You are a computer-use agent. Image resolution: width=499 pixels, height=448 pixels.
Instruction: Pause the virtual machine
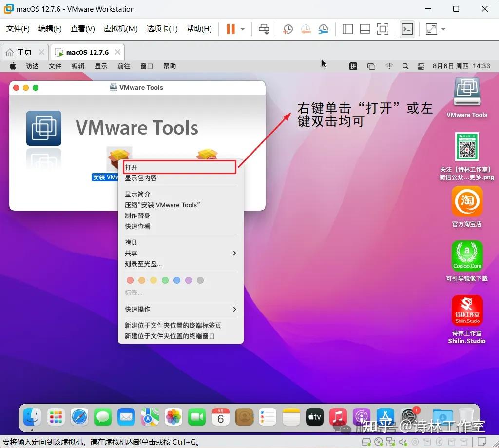point(230,29)
